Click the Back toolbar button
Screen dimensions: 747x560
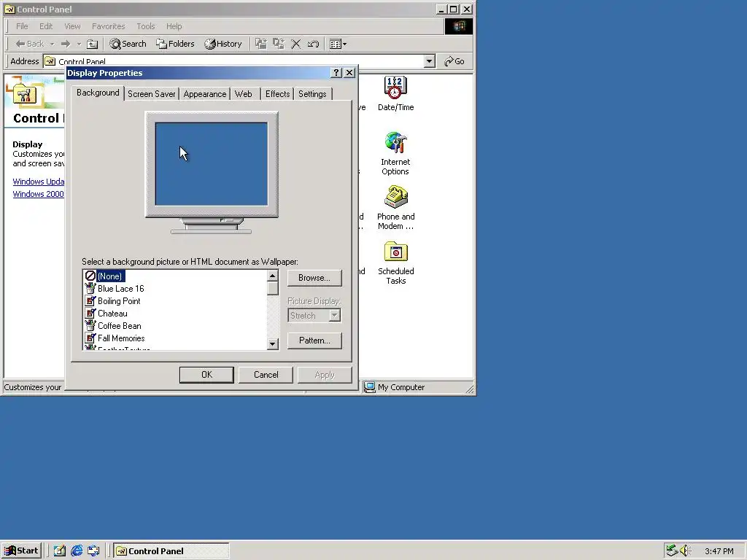29,44
